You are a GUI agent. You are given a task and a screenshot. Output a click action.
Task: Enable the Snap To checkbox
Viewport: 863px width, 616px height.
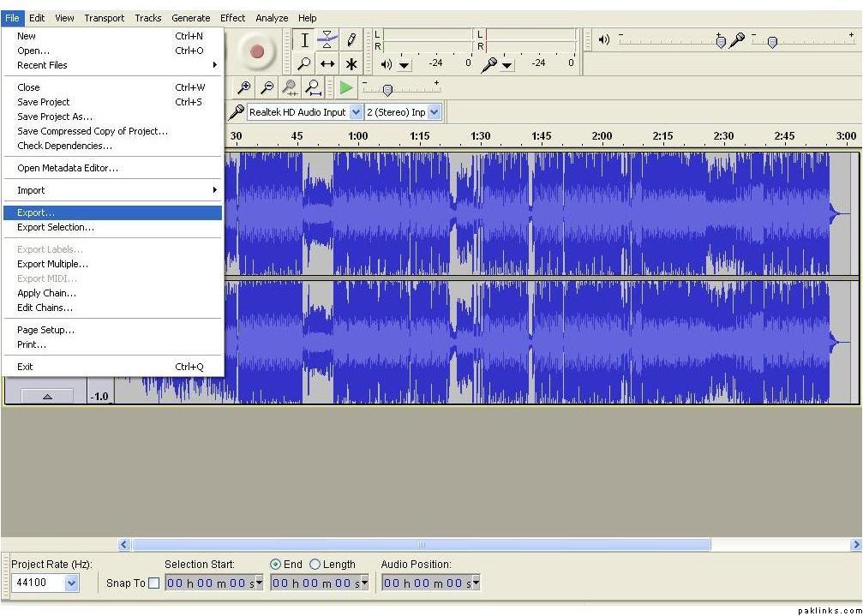point(153,583)
